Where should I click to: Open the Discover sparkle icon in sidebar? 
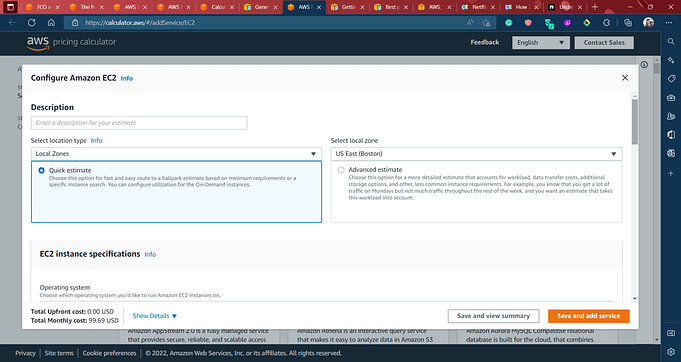point(671,60)
